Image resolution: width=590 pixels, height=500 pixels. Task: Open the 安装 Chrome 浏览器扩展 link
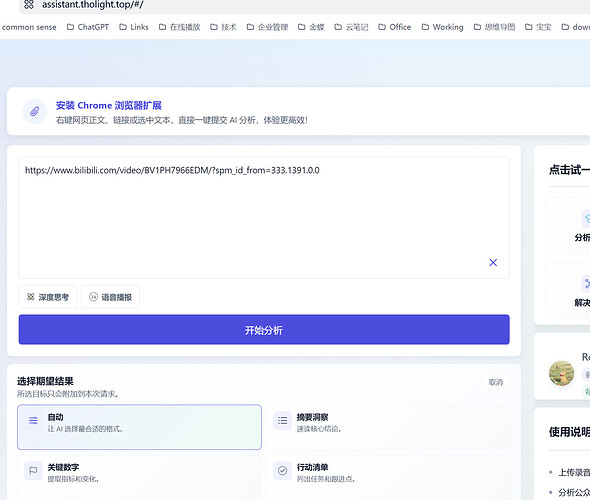tap(108, 105)
